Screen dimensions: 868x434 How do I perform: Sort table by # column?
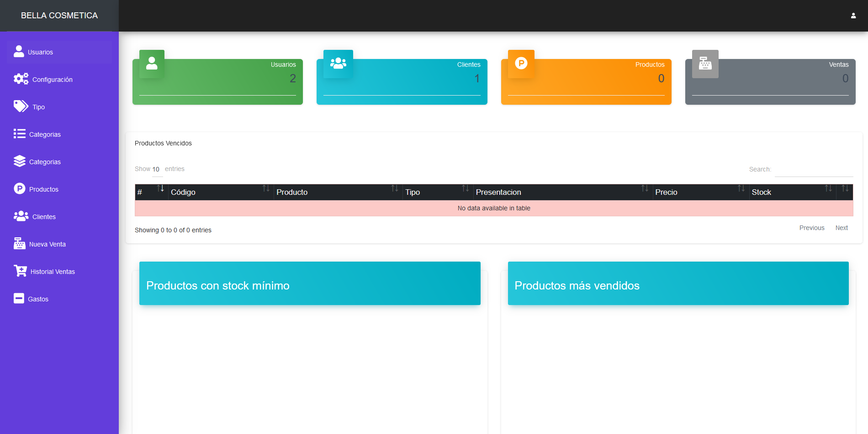tap(151, 192)
